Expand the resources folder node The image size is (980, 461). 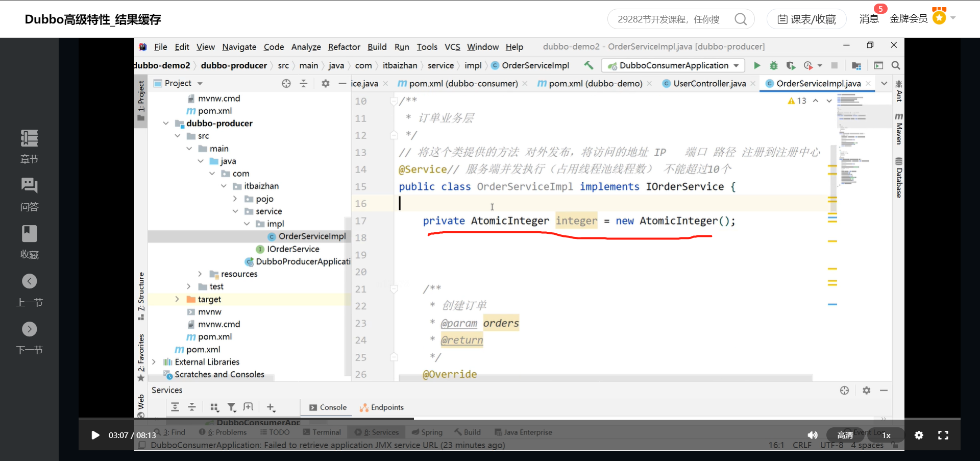click(200, 274)
